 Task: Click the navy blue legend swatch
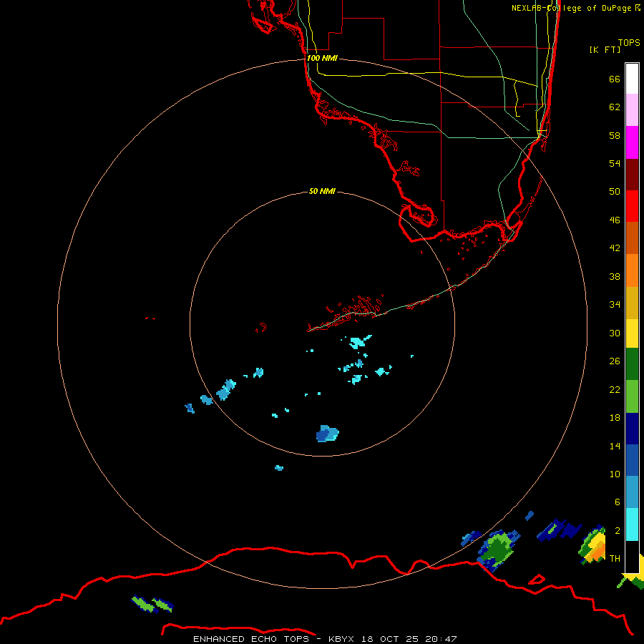click(x=632, y=429)
